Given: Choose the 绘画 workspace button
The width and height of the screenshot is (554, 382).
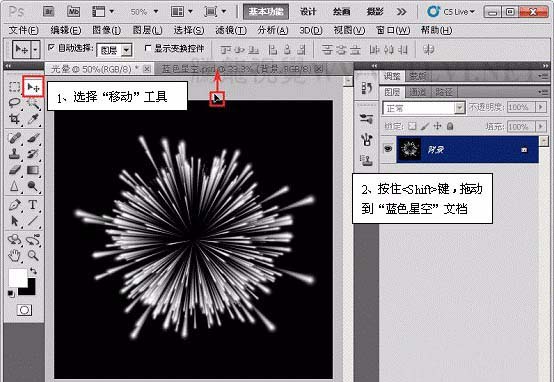Looking at the screenshot, I should (x=341, y=12).
